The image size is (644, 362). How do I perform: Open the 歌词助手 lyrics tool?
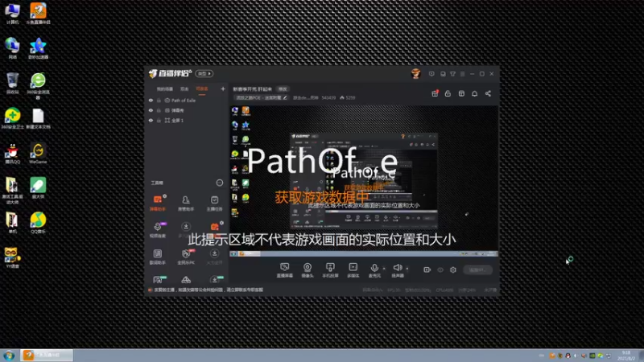pos(158,256)
